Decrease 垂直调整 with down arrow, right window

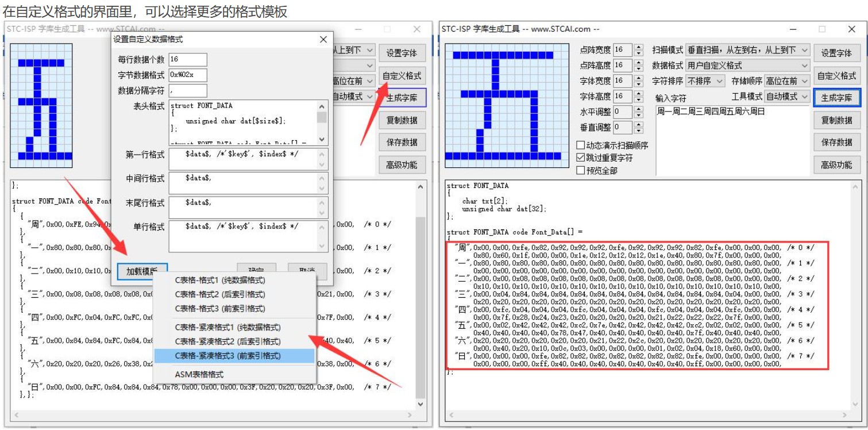[639, 130]
